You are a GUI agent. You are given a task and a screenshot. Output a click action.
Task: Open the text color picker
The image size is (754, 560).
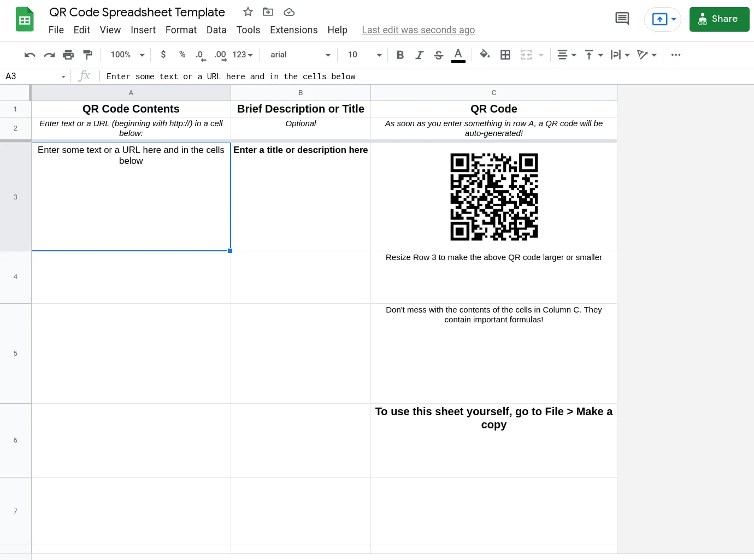tap(458, 55)
